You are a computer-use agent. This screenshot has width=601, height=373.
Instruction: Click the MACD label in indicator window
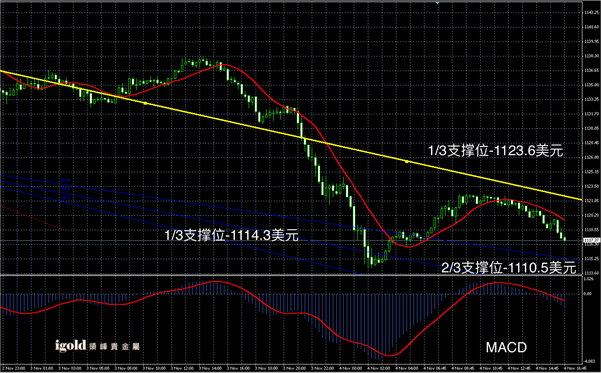(x=506, y=347)
